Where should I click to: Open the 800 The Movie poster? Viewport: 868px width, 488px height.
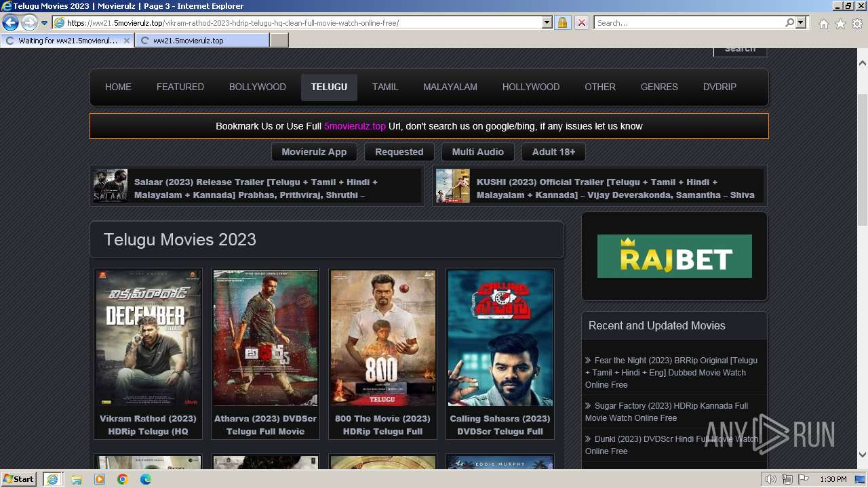(382, 338)
